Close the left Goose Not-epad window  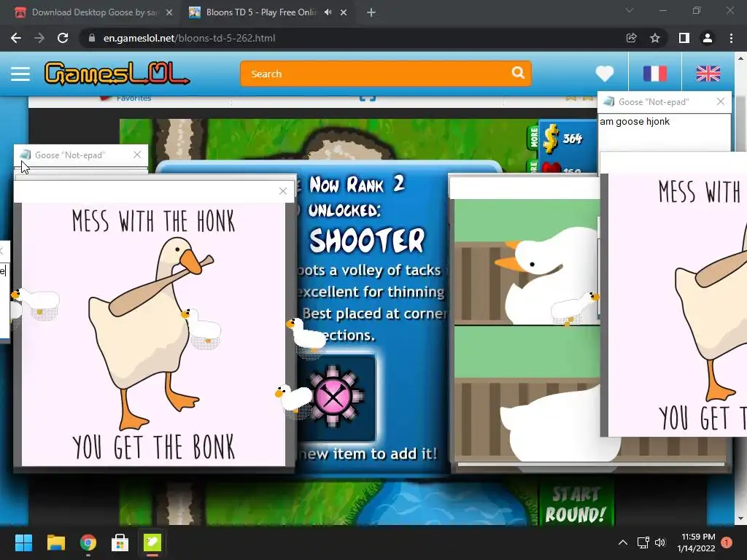[137, 155]
